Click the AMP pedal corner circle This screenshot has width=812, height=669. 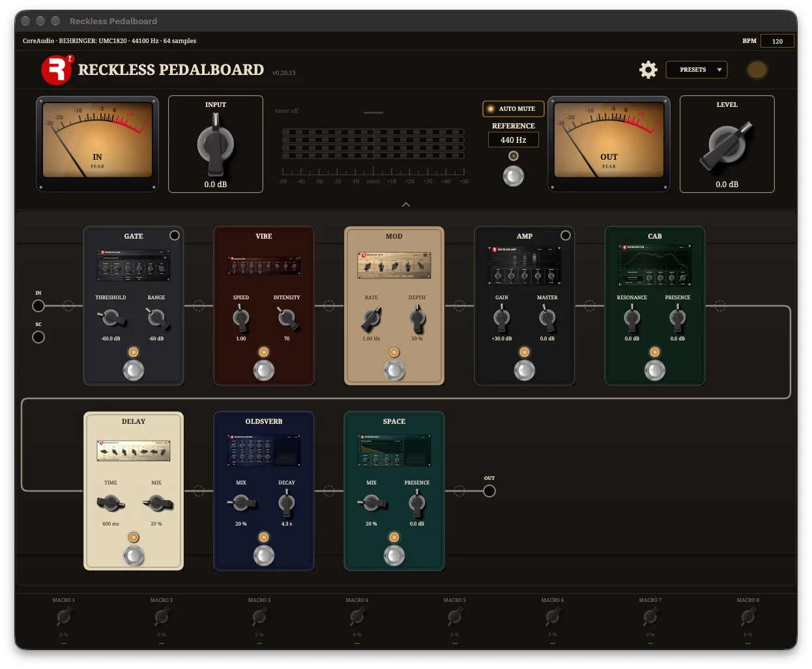(566, 235)
